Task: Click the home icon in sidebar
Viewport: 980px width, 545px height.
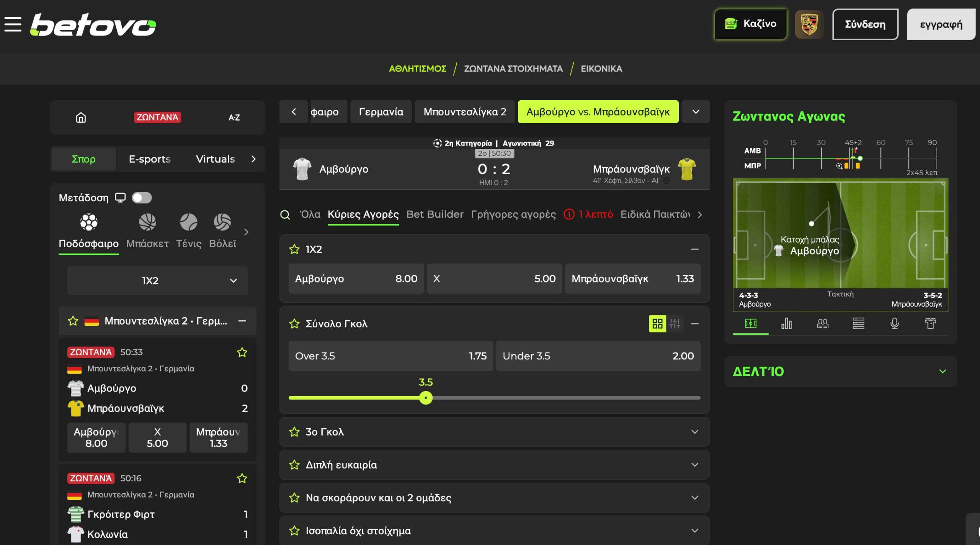Action: coord(81,117)
